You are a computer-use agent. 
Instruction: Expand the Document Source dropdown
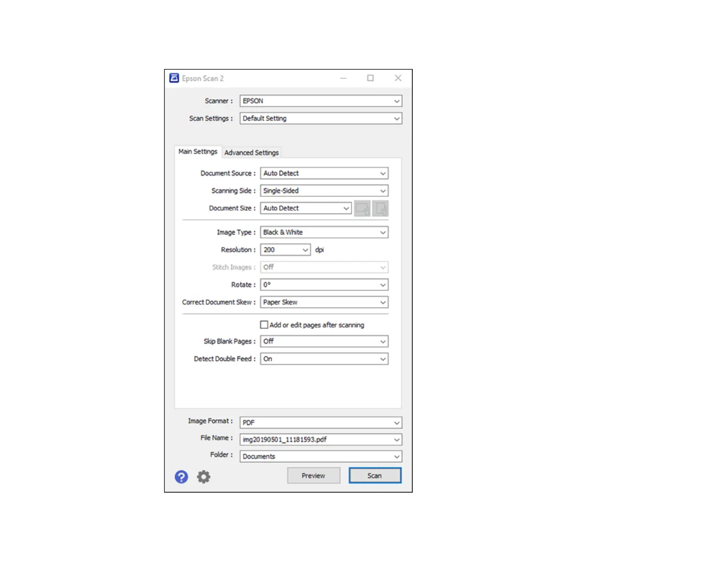coord(324,173)
